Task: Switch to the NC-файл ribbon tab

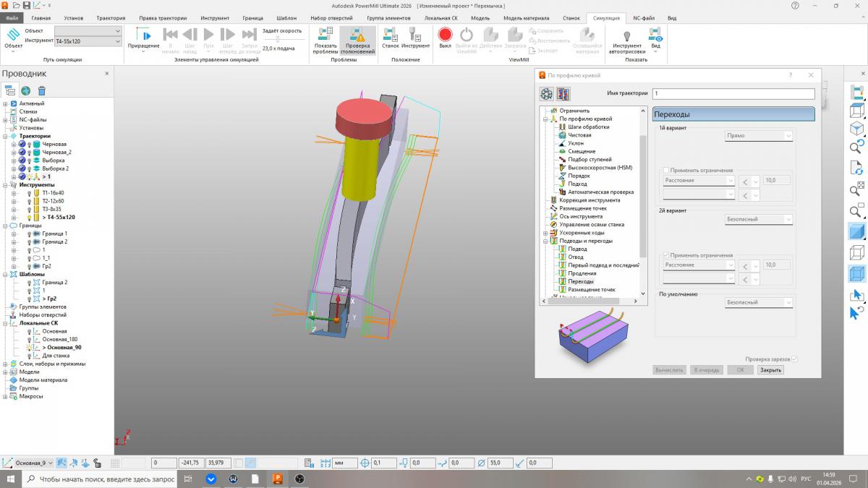Action: [644, 17]
